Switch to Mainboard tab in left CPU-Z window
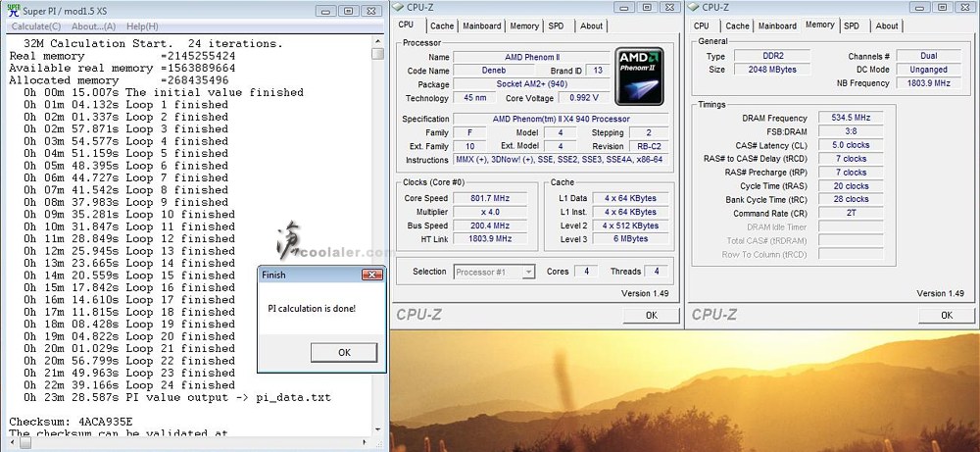Image resolution: width=980 pixels, height=452 pixels. pyautogui.click(x=482, y=26)
